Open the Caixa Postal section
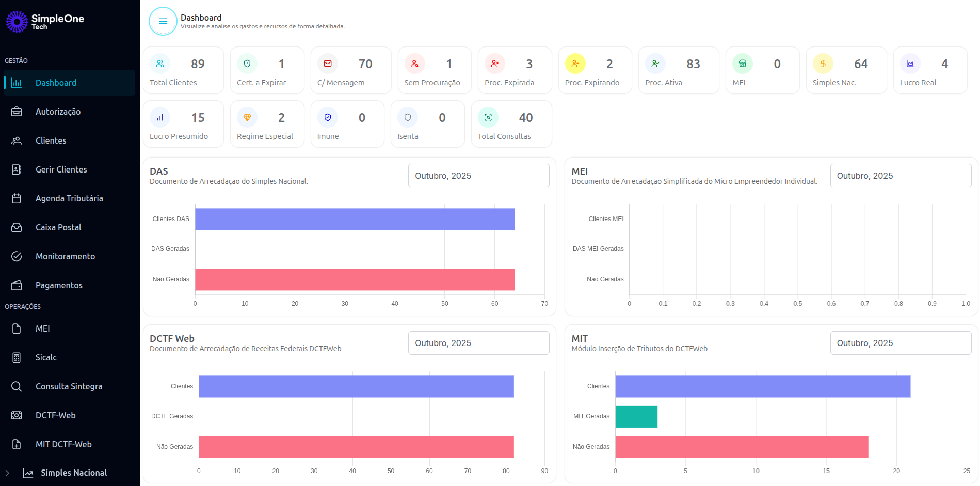The height and width of the screenshot is (486, 980). point(58,227)
